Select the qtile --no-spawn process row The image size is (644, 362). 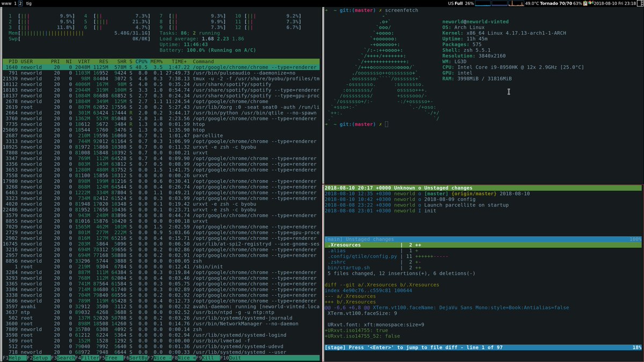click(x=161, y=113)
